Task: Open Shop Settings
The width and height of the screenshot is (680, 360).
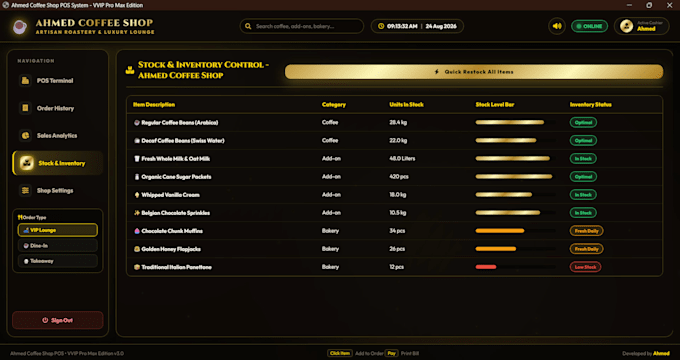Action: (58, 190)
